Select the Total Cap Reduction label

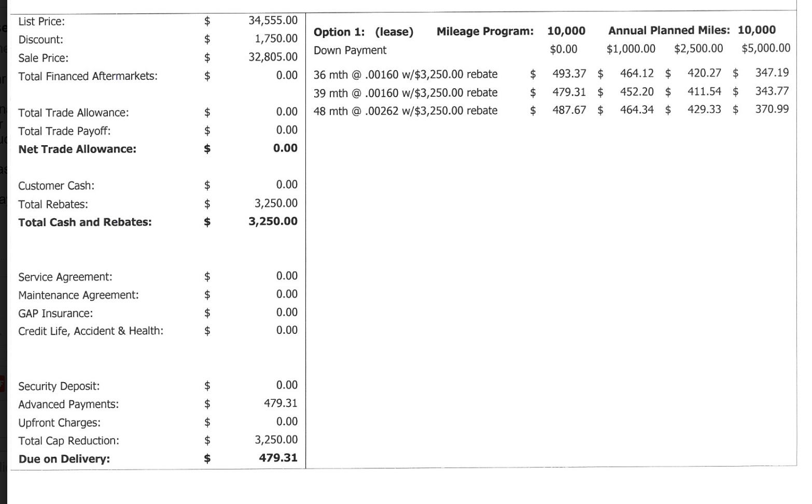click(68, 441)
